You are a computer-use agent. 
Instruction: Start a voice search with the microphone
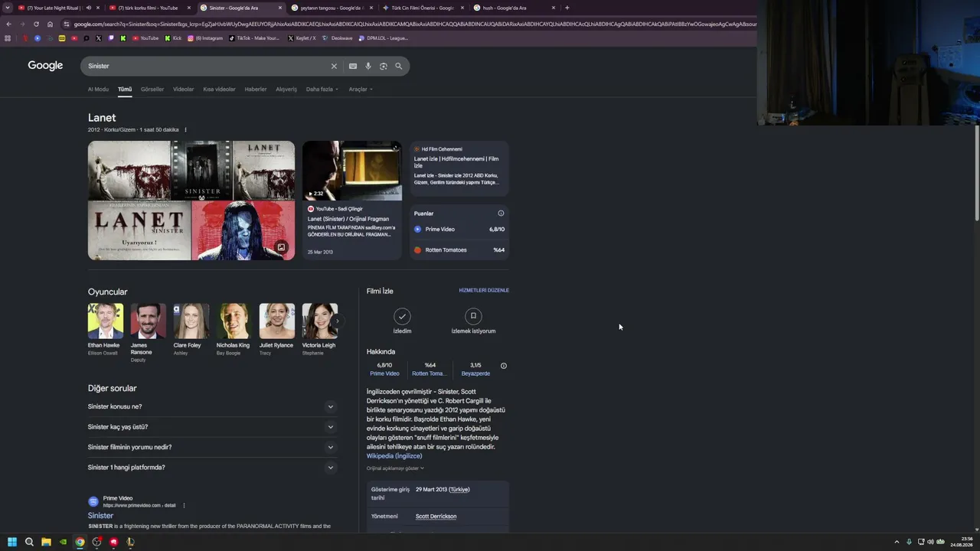[x=368, y=66]
